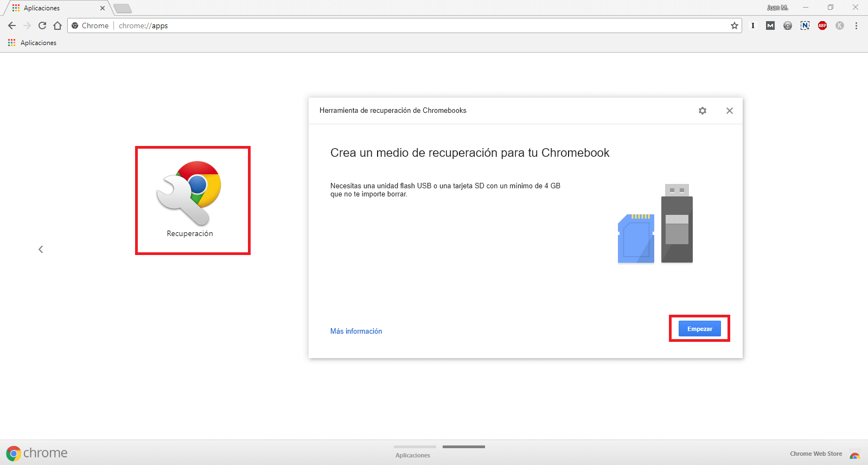868x465 pixels.
Task: Click the round gear-face extension icon
Action: point(788,26)
